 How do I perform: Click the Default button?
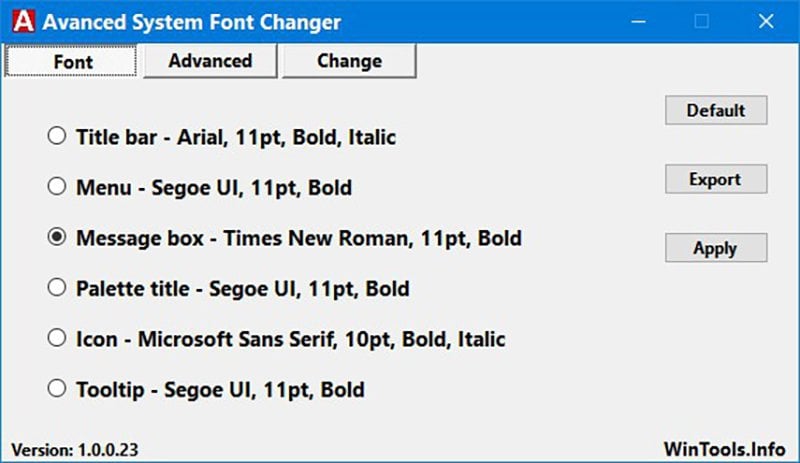click(716, 110)
